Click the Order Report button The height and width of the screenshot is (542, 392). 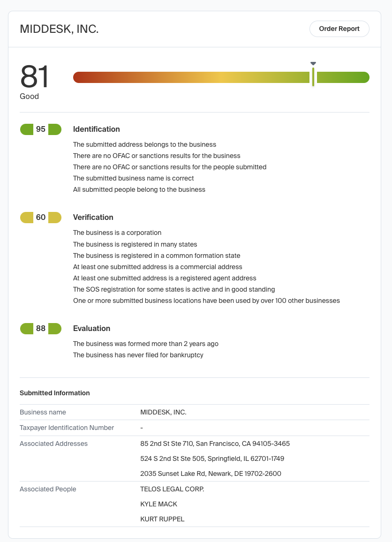[339, 29]
